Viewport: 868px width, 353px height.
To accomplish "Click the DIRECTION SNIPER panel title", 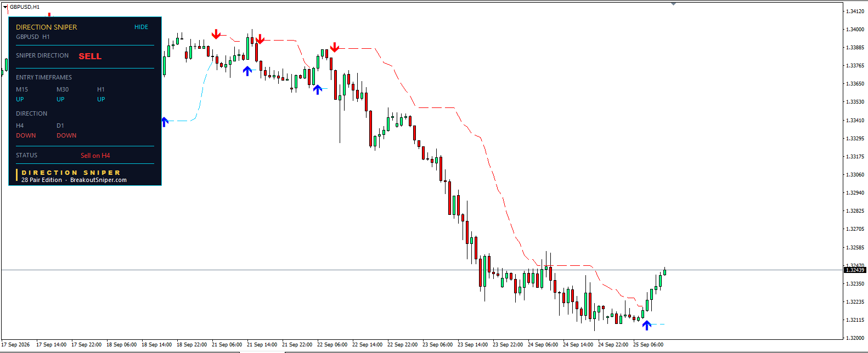I will coord(47,27).
